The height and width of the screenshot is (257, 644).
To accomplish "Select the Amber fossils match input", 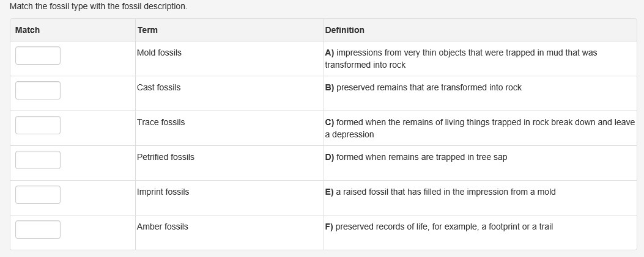I will click(38, 230).
